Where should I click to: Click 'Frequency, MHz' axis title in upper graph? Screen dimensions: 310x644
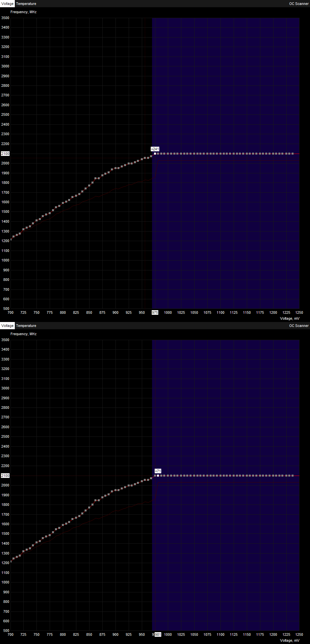23,12
